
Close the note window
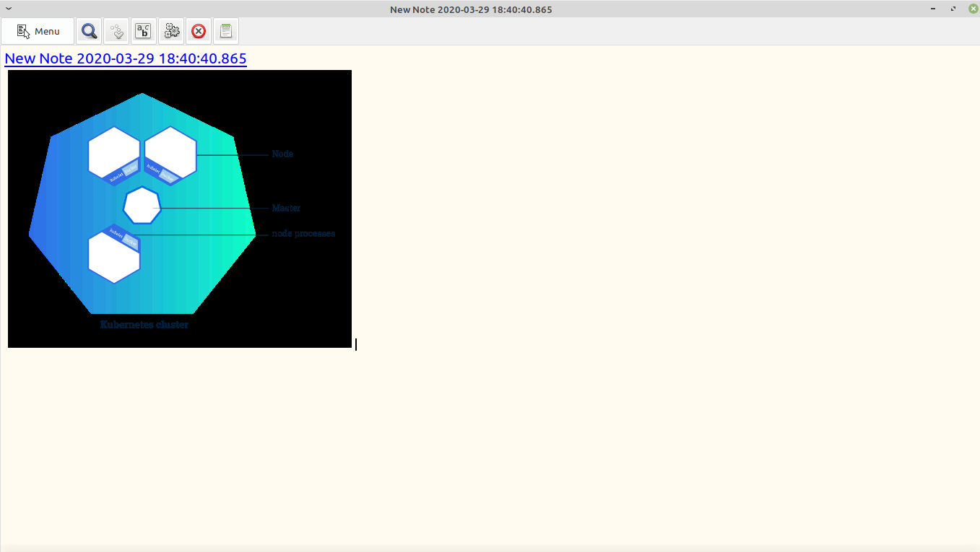pos(973,9)
